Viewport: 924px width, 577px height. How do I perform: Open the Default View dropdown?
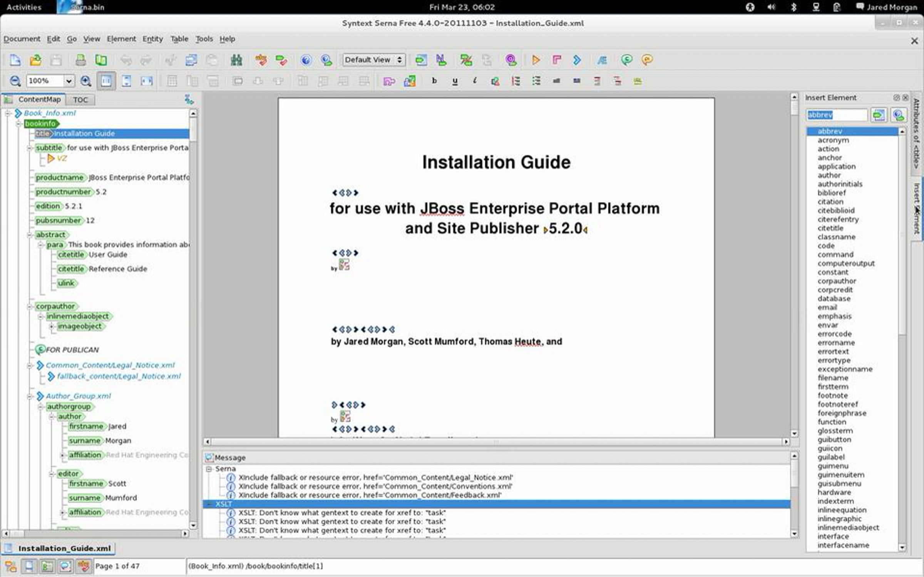[373, 60]
